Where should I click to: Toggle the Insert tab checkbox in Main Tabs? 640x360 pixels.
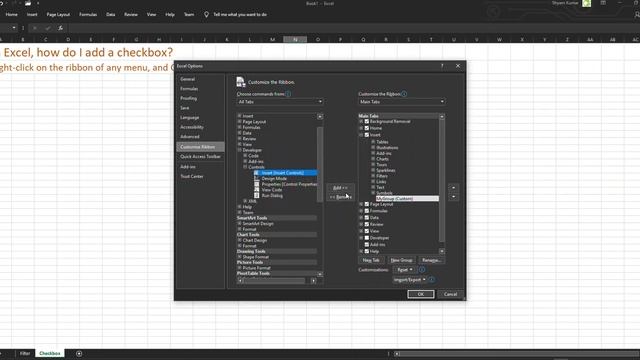coord(367,135)
